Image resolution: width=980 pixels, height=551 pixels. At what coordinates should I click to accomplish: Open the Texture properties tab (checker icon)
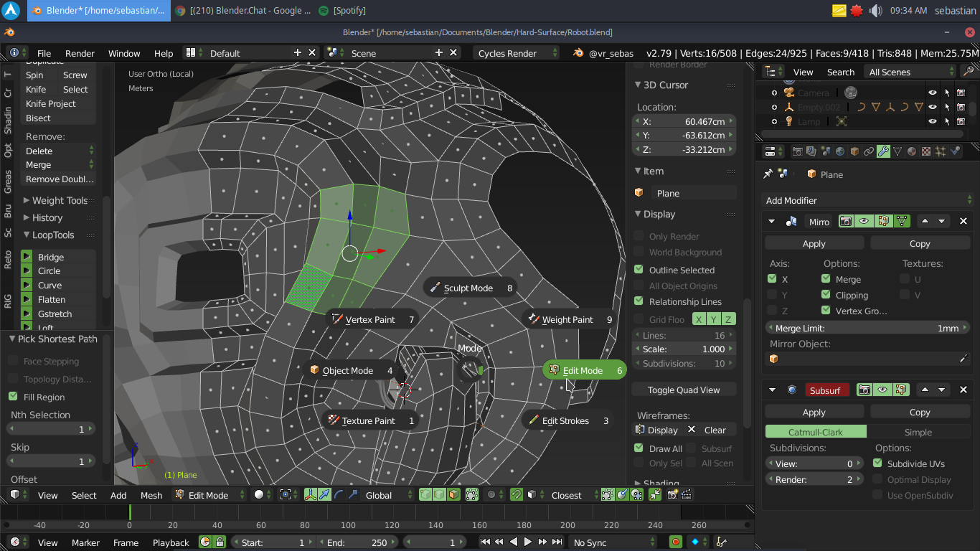click(926, 151)
